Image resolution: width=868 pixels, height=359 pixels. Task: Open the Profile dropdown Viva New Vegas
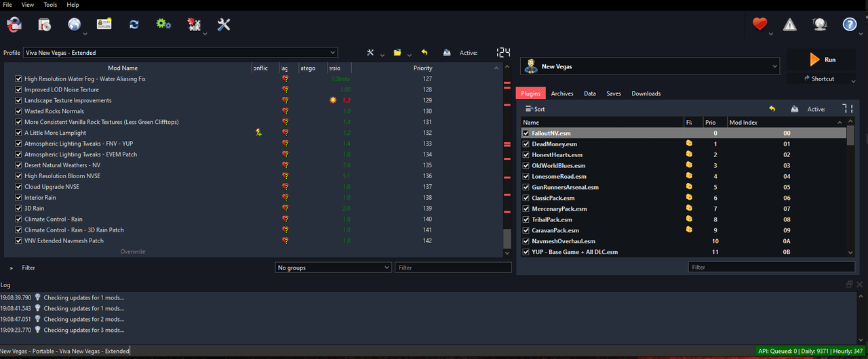pyautogui.click(x=180, y=52)
